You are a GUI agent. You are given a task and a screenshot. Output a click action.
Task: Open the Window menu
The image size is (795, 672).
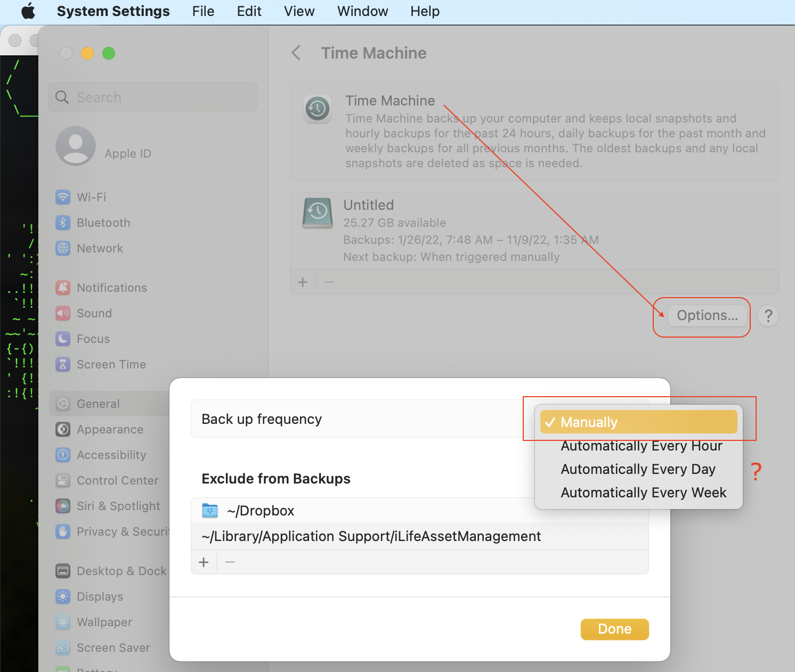pos(362,11)
